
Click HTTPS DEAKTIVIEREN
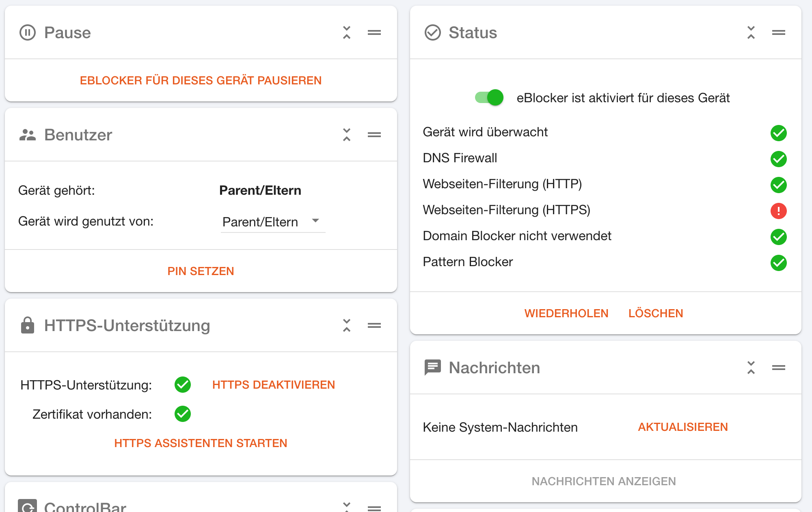click(274, 385)
